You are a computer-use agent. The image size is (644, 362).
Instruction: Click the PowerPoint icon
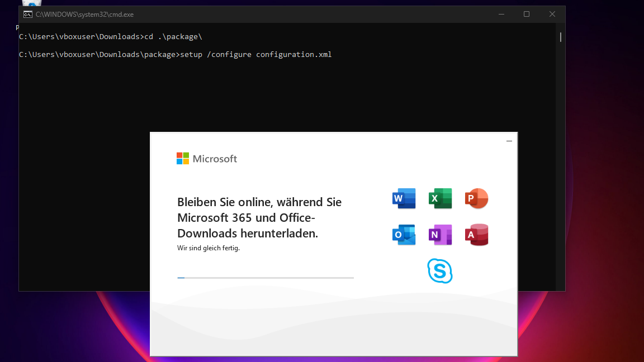(x=476, y=198)
